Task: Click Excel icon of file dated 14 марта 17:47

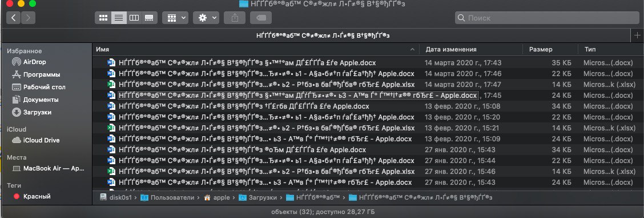Action: pyautogui.click(x=111, y=84)
